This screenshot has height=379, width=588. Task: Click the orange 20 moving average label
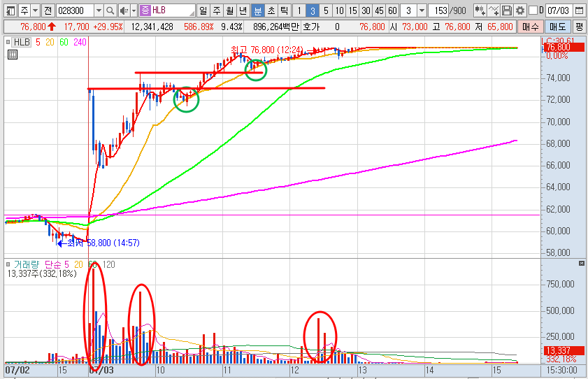click(50, 43)
